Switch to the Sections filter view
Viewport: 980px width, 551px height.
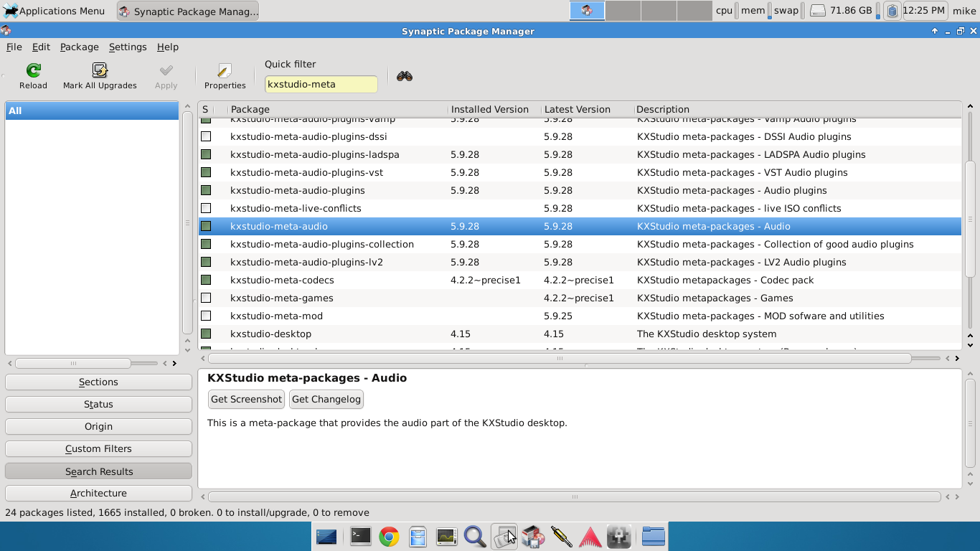[98, 382]
